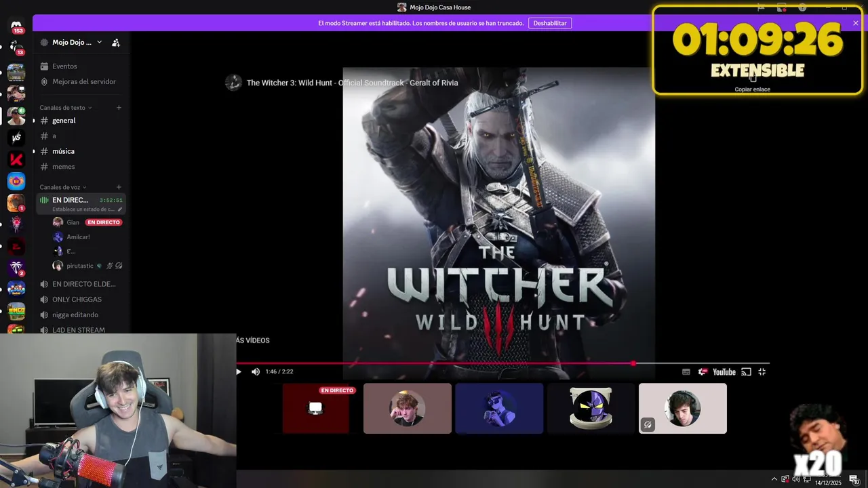Cast the video to a device
The width and height of the screenshot is (868, 488).
746,371
